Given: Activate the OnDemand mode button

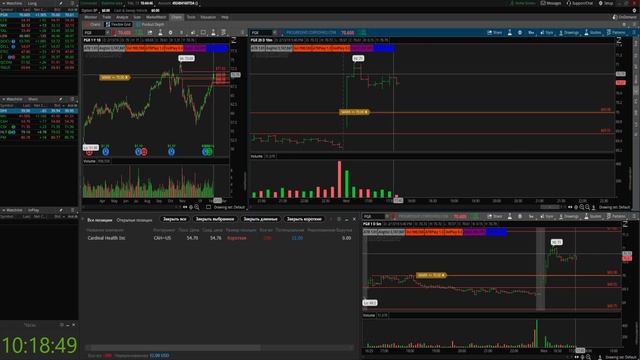Looking at the screenshot, I should 624,17.
